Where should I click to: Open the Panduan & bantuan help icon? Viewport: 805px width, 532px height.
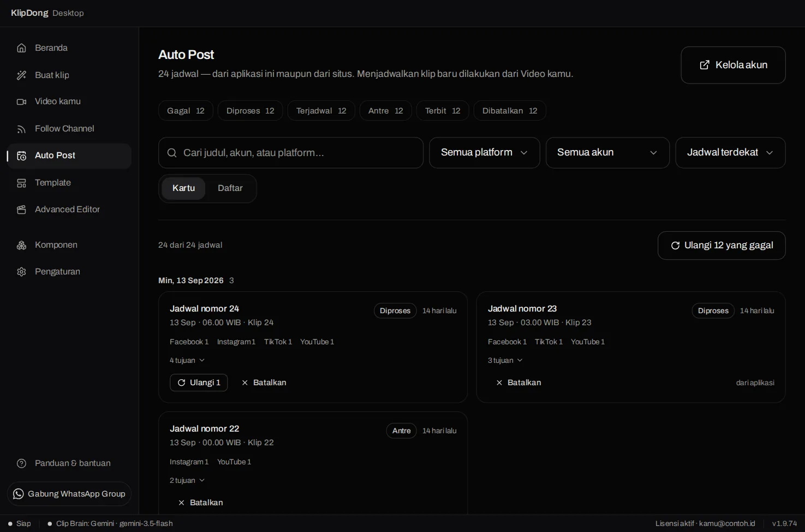pyautogui.click(x=21, y=463)
